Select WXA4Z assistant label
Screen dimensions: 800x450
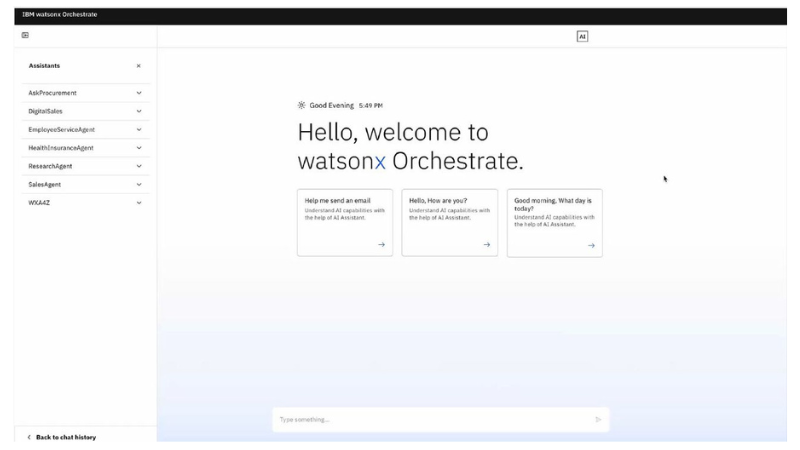(x=39, y=203)
